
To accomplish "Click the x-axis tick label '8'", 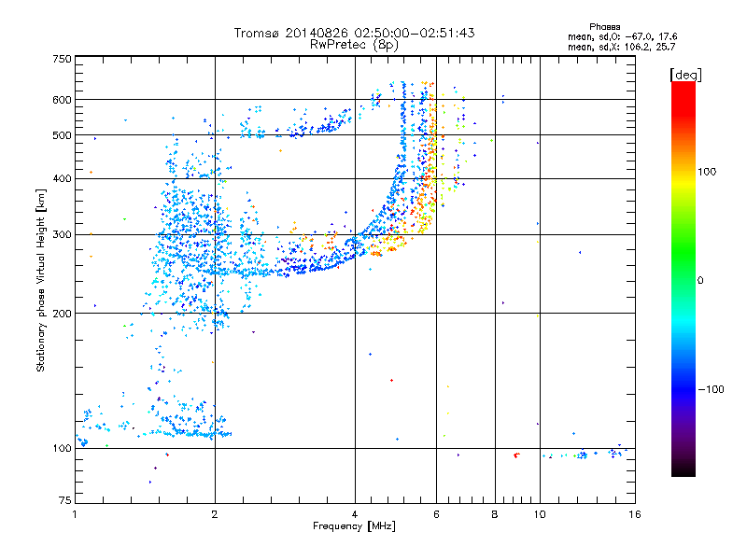I will [495, 514].
